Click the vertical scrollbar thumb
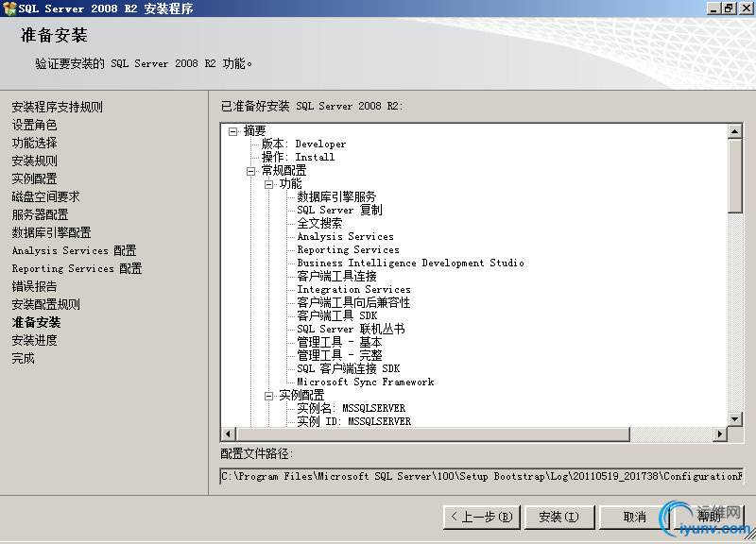The image size is (756, 544). [x=734, y=176]
